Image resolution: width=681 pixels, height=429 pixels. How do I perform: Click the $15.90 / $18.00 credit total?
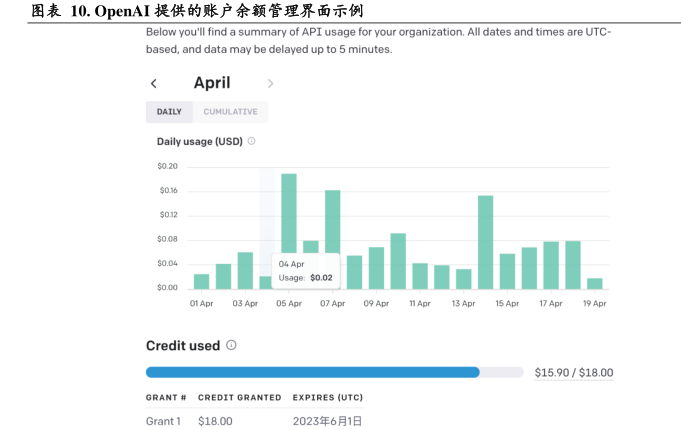click(x=573, y=373)
